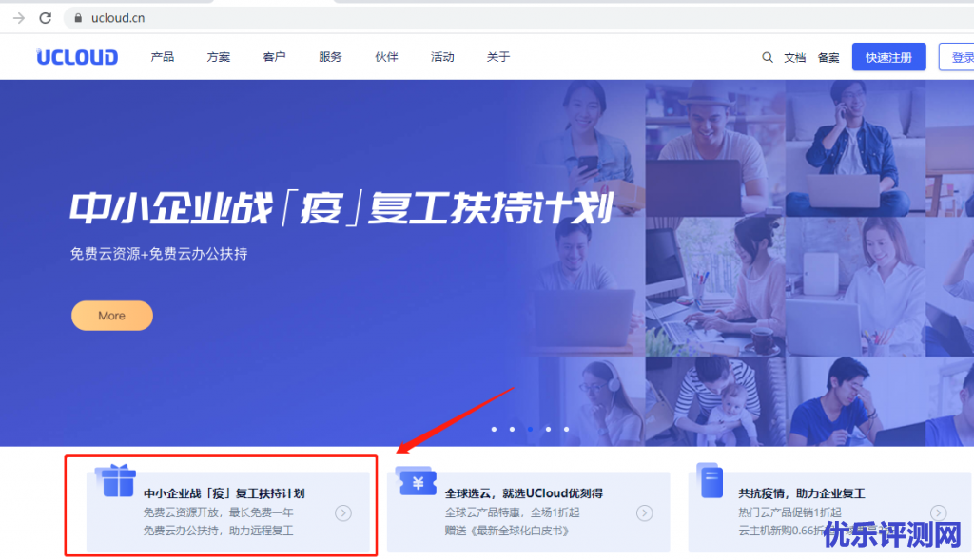Open 中小企业战「疫」复工扶持计划 card title
Image resolution: width=974 pixels, height=560 pixels.
click(x=224, y=493)
